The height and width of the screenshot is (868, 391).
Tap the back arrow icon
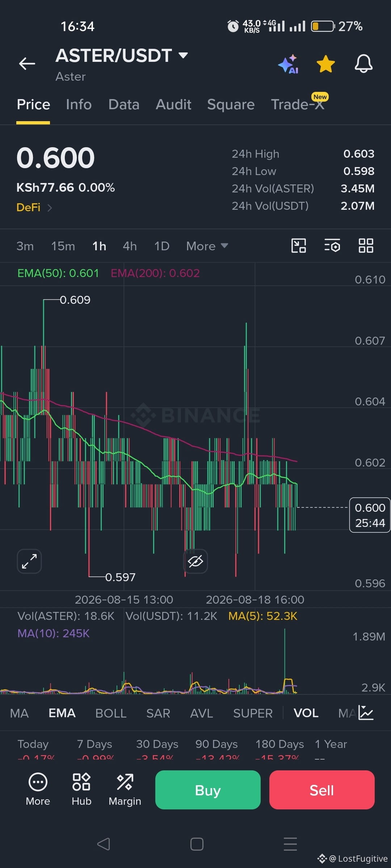[27, 64]
